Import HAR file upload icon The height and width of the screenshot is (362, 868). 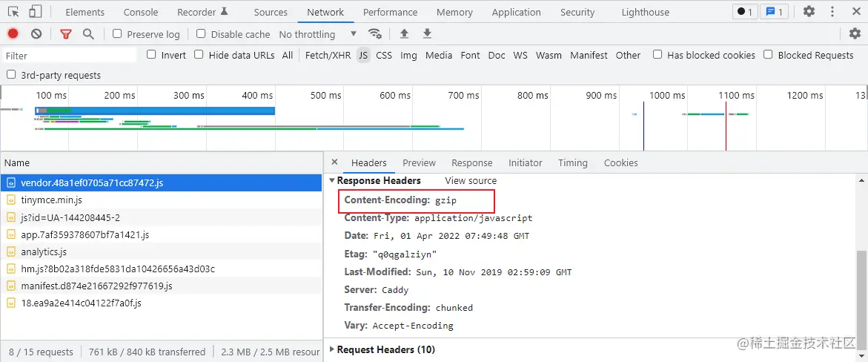404,34
